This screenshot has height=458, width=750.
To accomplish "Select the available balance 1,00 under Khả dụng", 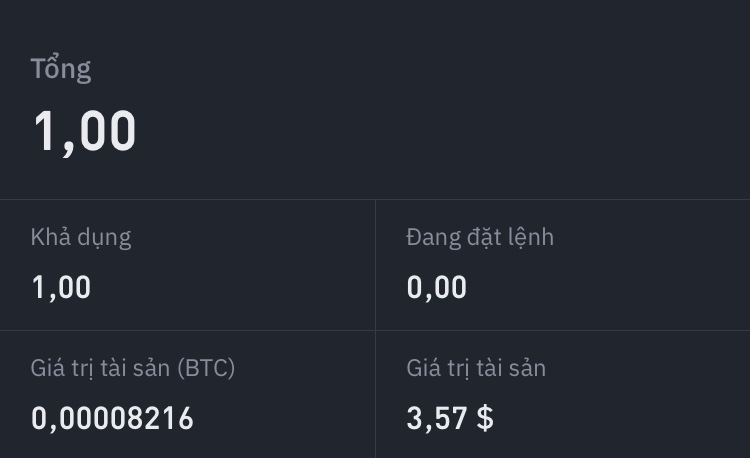I will pyautogui.click(x=62, y=288).
